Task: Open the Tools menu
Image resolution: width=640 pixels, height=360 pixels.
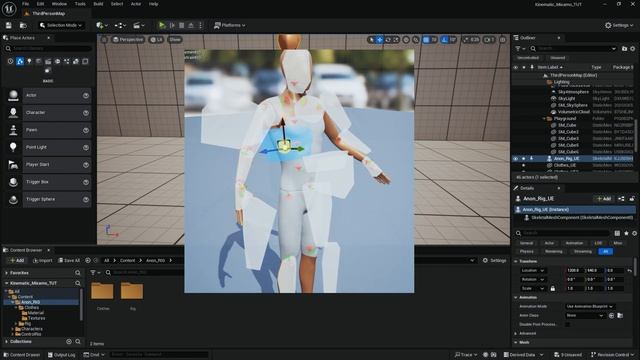Action: pyautogui.click(x=80, y=4)
